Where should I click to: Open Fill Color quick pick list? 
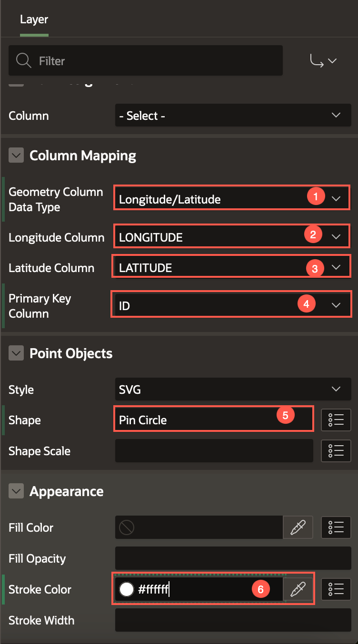click(x=336, y=527)
